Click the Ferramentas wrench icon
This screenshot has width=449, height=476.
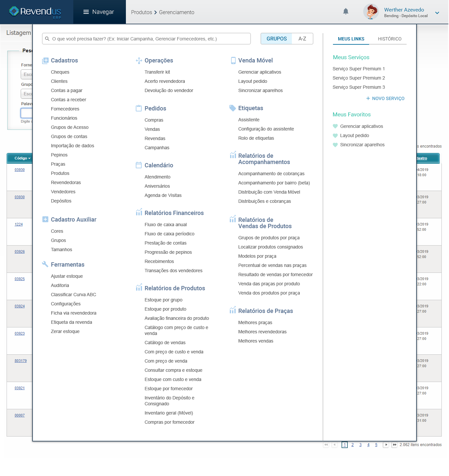click(x=45, y=264)
